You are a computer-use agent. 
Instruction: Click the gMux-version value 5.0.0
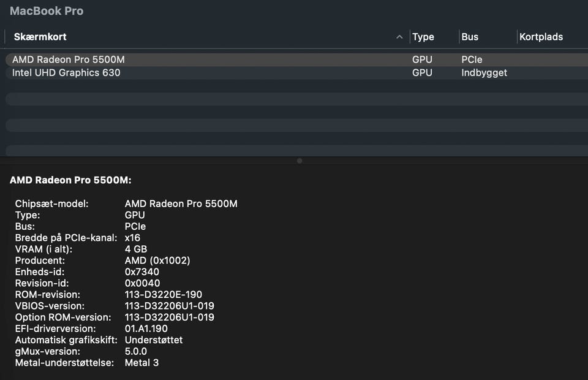136,351
